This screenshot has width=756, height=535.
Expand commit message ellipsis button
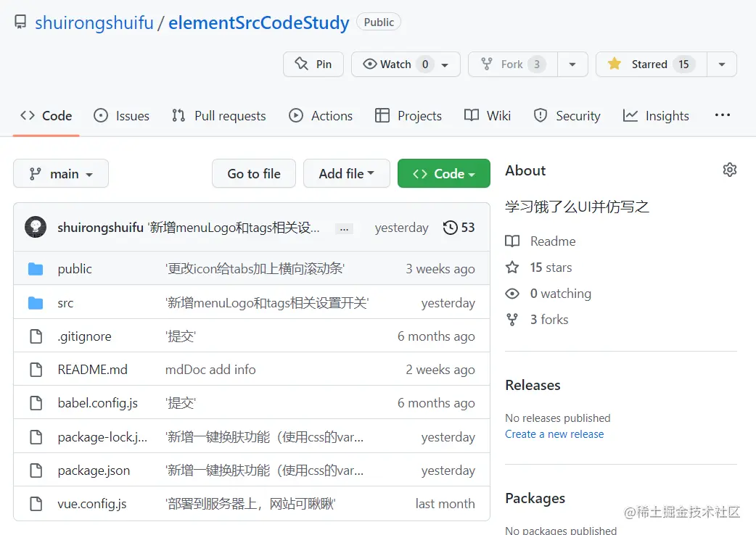point(344,229)
